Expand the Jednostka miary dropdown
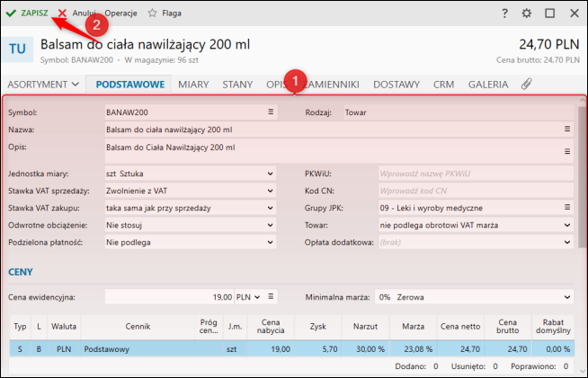The height and width of the screenshot is (378, 588). point(271,173)
